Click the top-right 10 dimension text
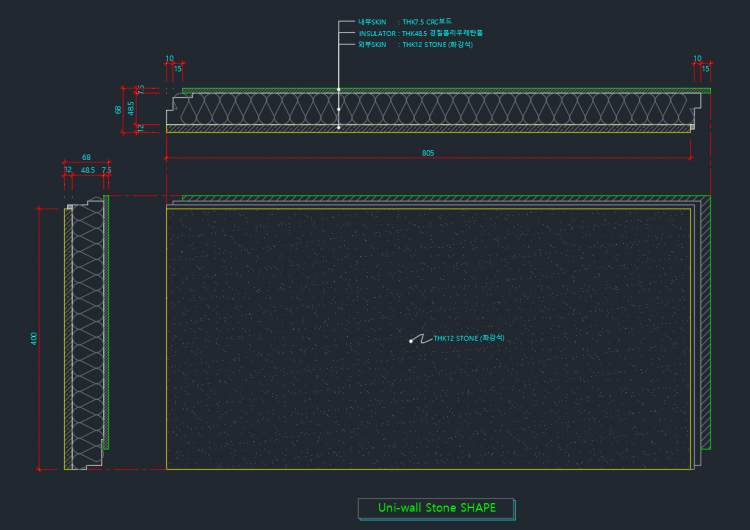Image resolution: width=750 pixels, height=530 pixels. click(697, 58)
